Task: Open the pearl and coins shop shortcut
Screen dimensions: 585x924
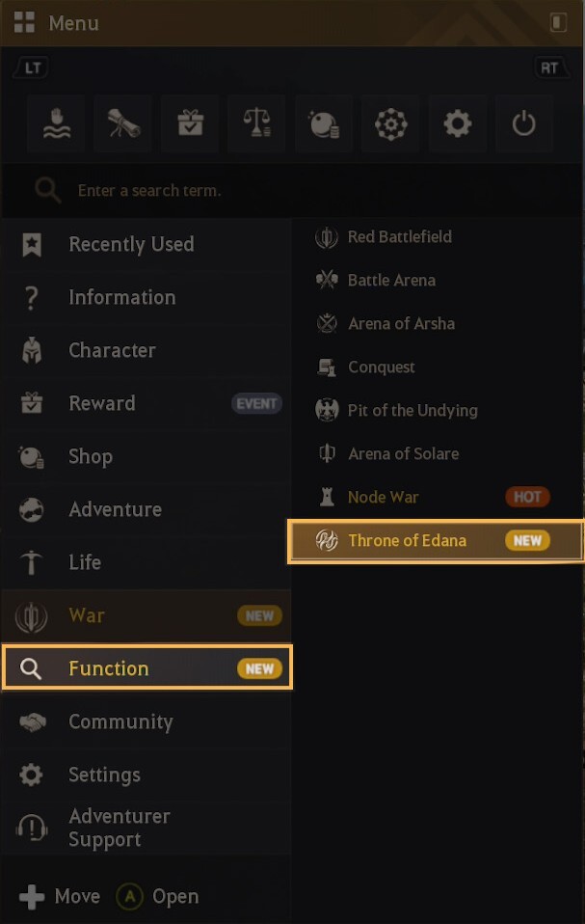Action: point(324,122)
